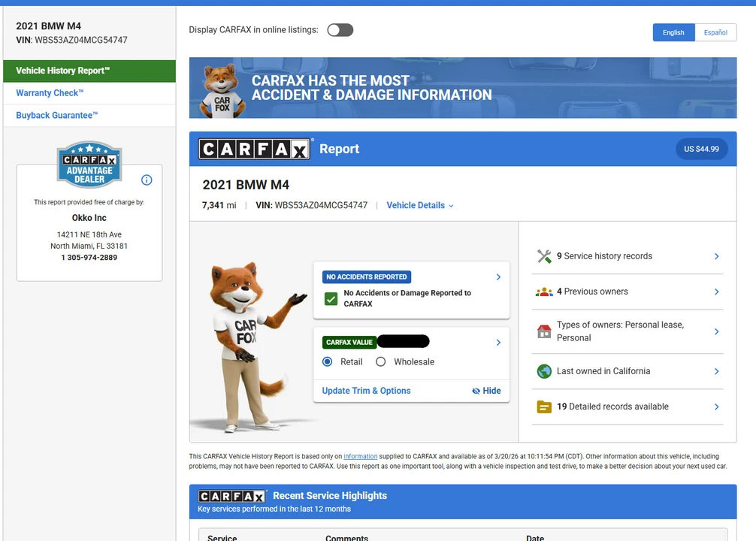The height and width of the screenshot is (541, 756).
Task: Click the wrench Service history icon
Action: [x=544, y=256]
